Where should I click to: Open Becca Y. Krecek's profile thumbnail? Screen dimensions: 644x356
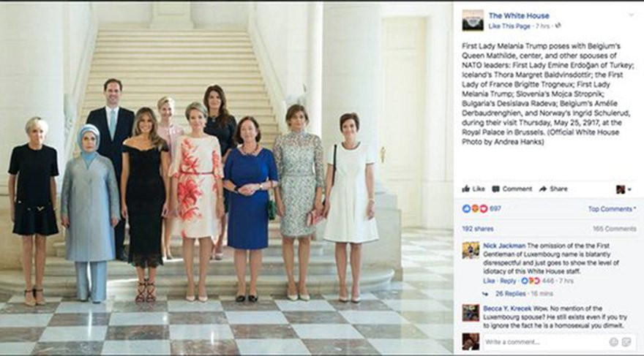click(x=471, y=313)
